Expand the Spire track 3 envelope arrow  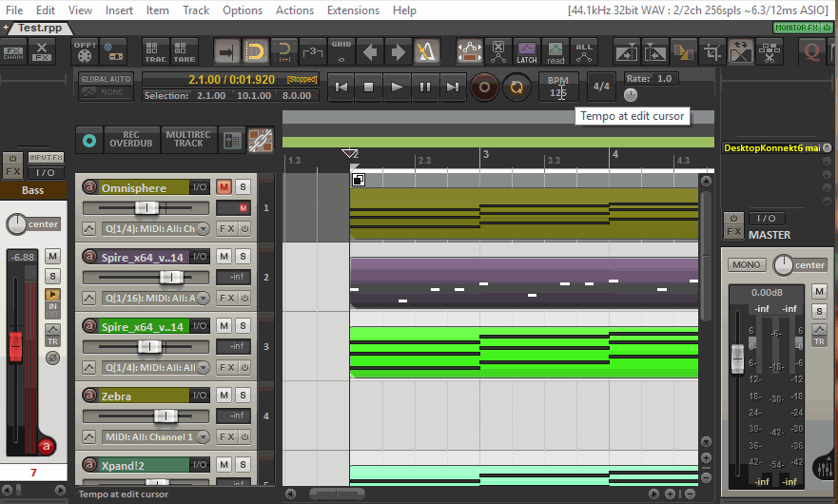pos(89,368)
